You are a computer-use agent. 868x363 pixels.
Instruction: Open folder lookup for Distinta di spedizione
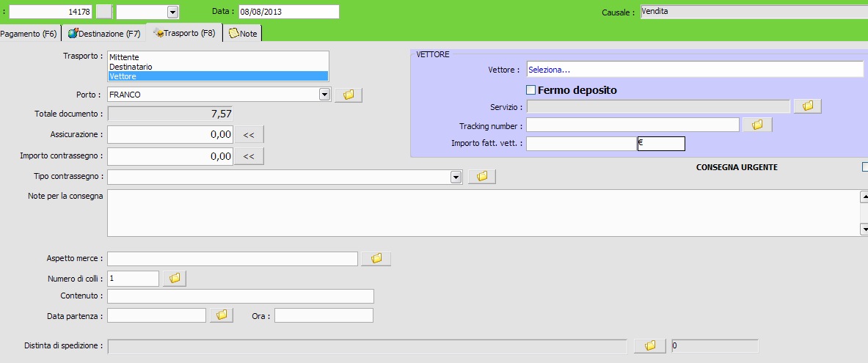point(650,346)
